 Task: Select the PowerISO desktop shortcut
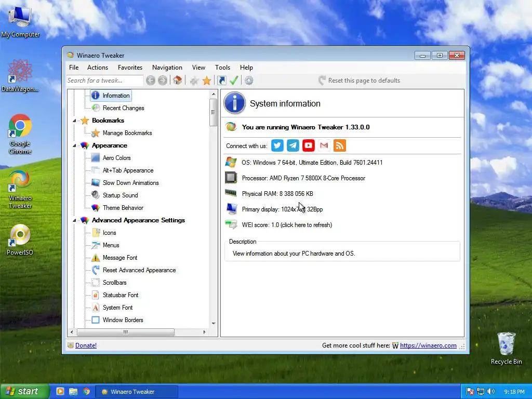pyautogui.click(x=20, y=240)
